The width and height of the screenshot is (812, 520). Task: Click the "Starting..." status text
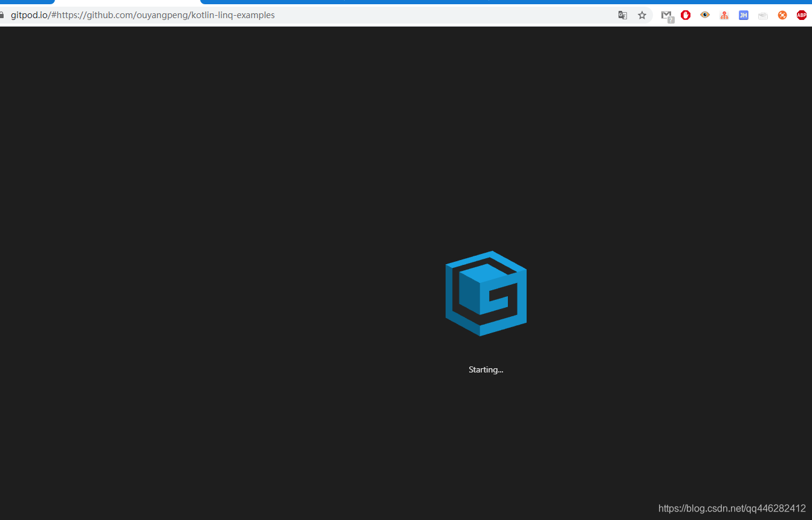486,369
